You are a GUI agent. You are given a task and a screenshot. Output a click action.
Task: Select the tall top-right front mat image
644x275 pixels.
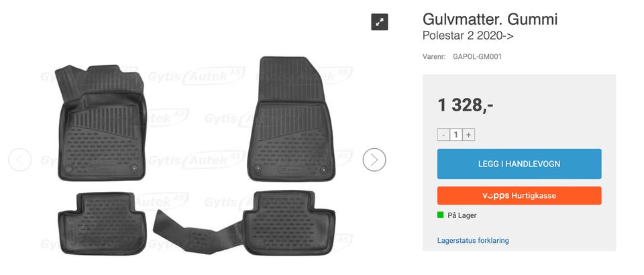tap(291, 119)
